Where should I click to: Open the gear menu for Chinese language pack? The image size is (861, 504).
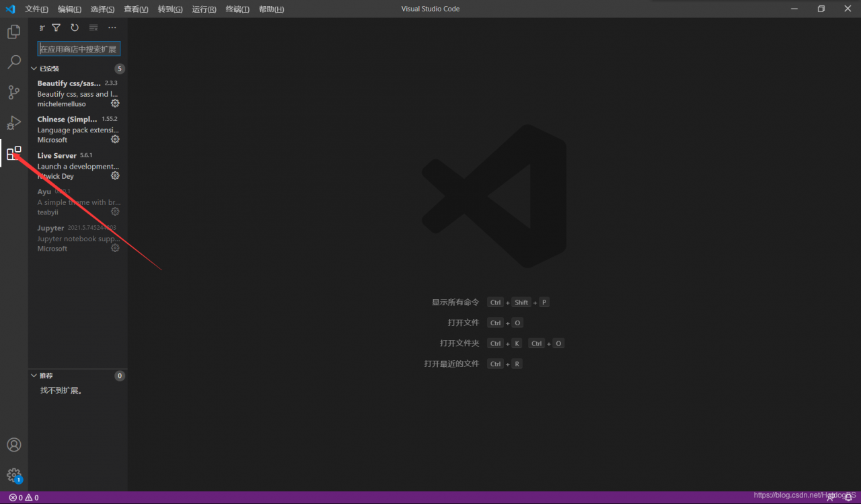click(115, 139)
